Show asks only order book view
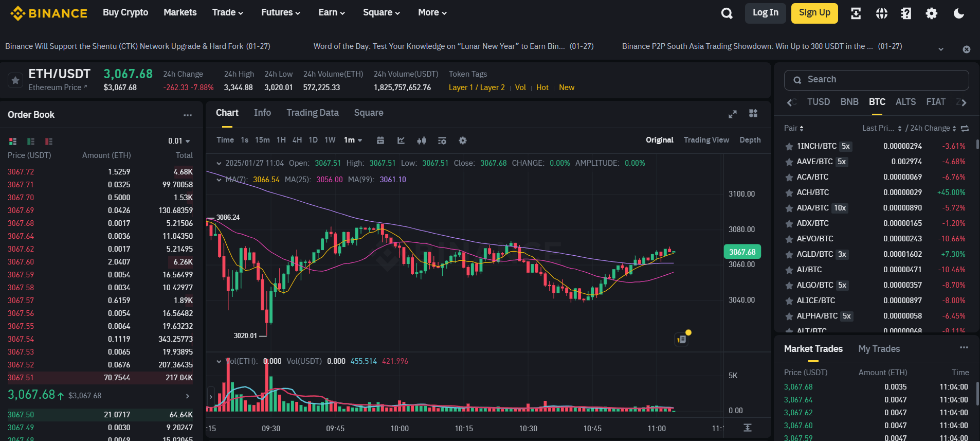 49,141
